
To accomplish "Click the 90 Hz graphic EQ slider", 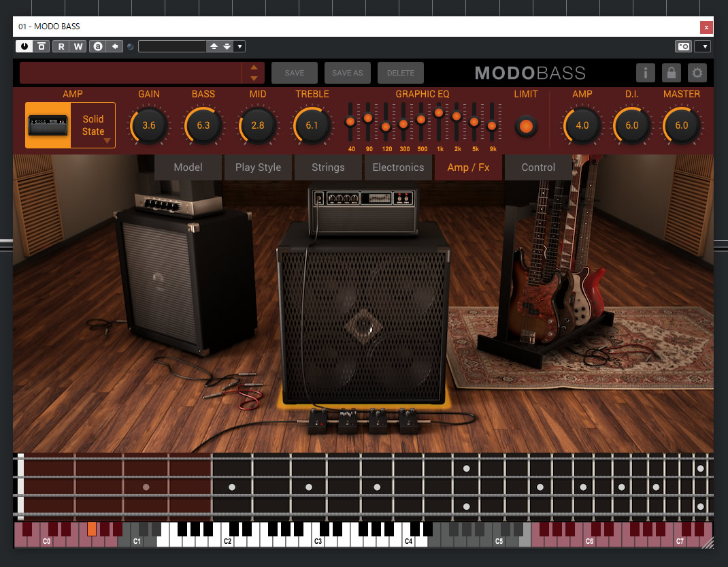I will click(x=368, y=118).
